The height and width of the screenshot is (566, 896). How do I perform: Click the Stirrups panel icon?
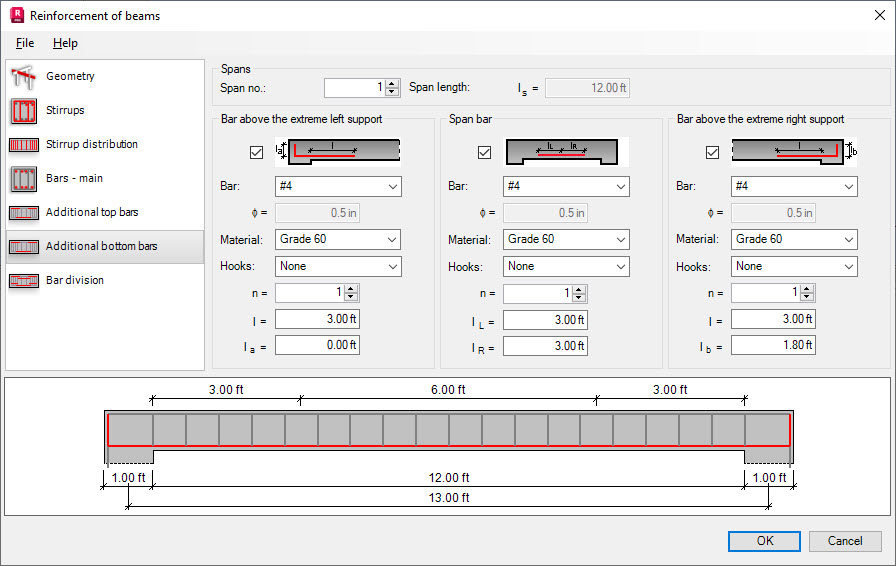(23, 110)
